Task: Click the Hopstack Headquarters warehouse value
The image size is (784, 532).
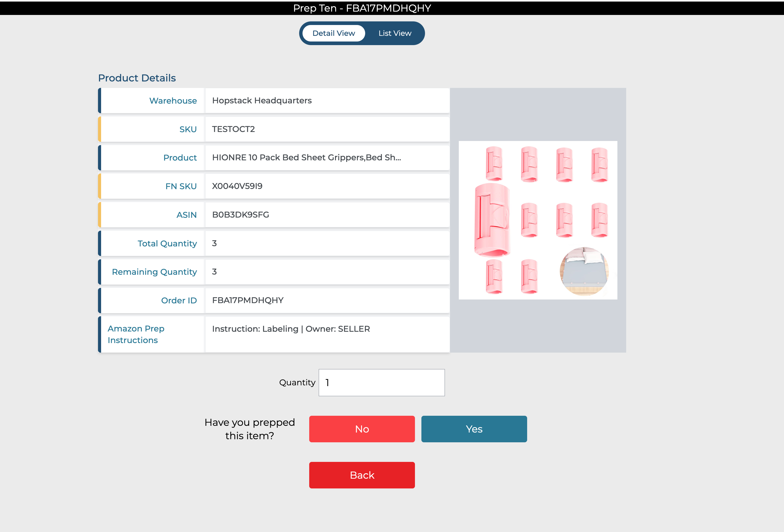Action: pos(262,101)
